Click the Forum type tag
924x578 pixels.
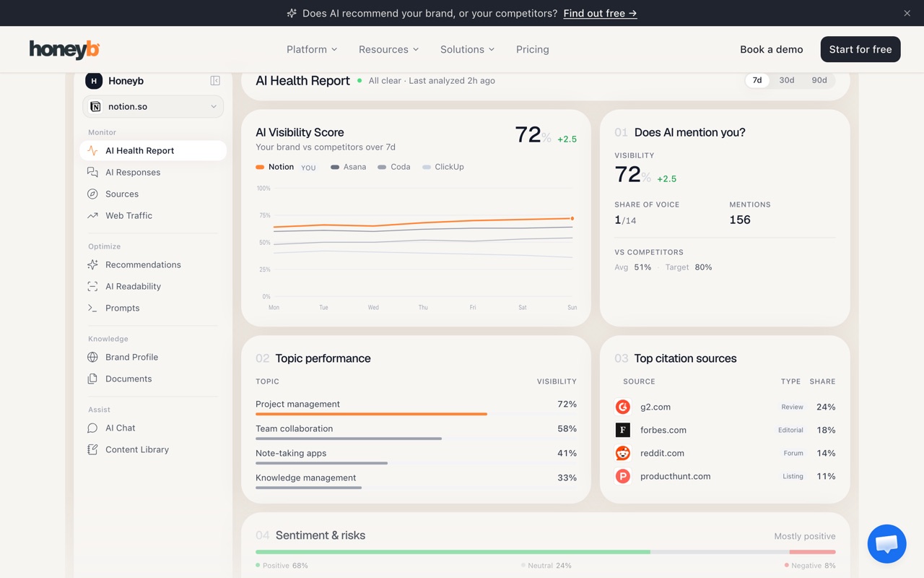pyautogui.click(x=793, y=453)
